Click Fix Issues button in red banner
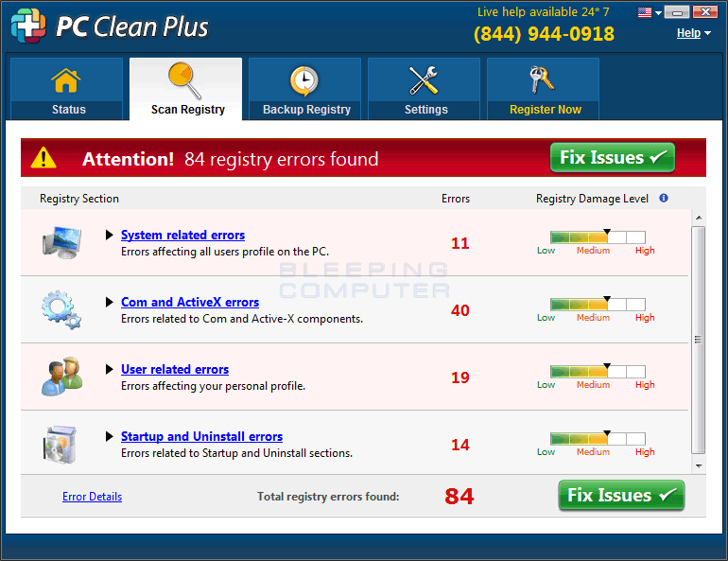Viewport: 728px width, 561px height. pyautogui.click(x=613, y=157)
